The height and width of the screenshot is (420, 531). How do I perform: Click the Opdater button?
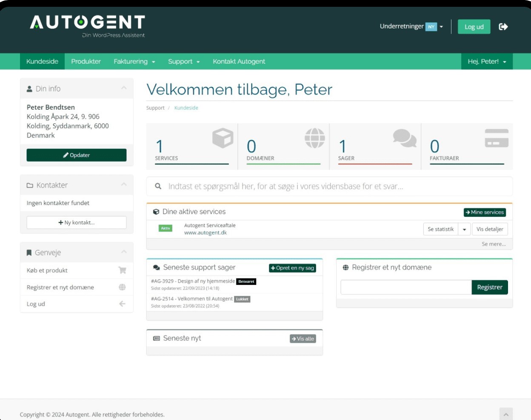(x=77, y=155)
